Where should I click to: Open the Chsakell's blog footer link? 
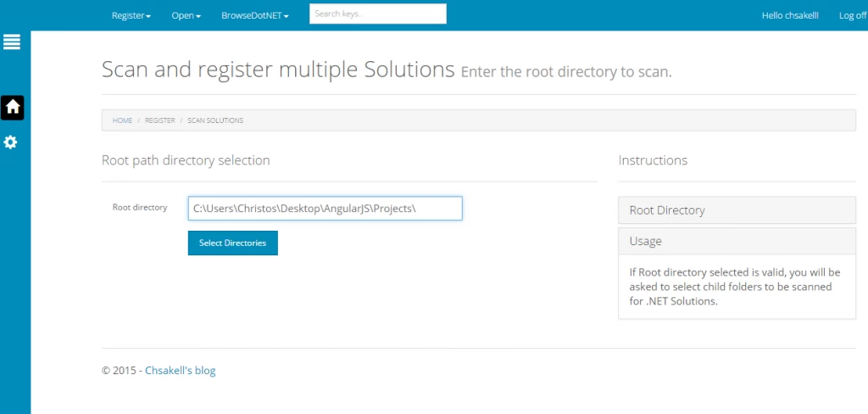click(180, 370)
